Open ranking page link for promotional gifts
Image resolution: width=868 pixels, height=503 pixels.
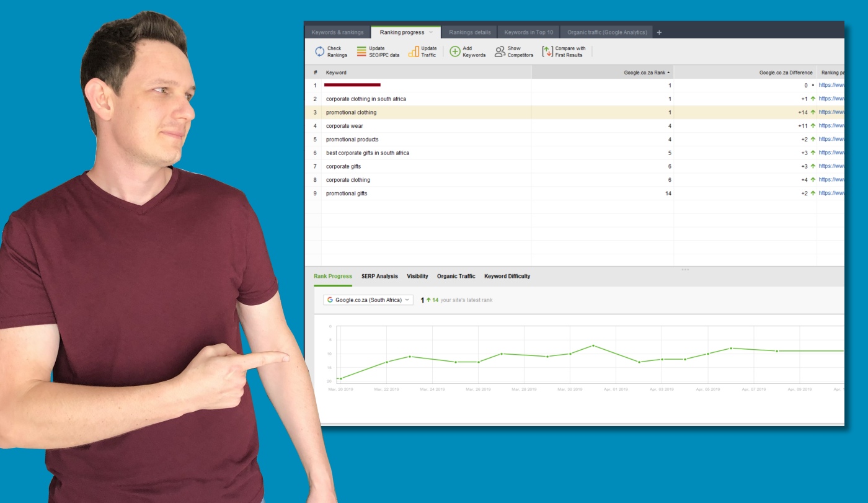click(831, 194)
